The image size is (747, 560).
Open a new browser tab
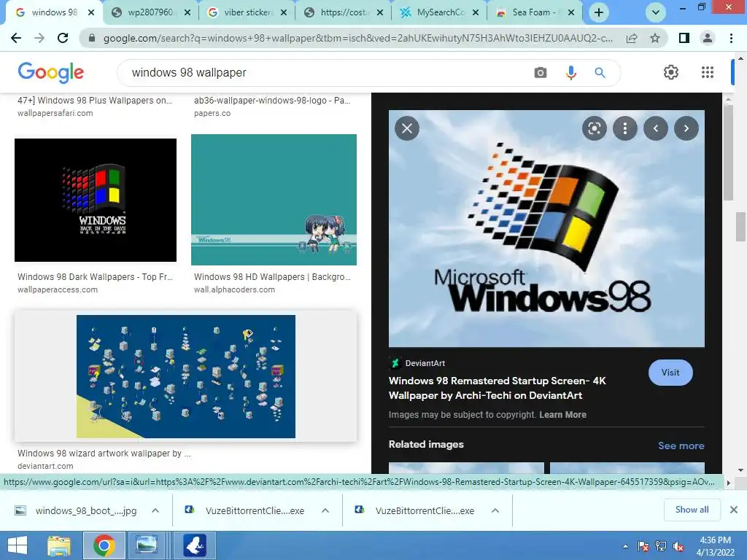pyautogui.click(x=599, y=12)
